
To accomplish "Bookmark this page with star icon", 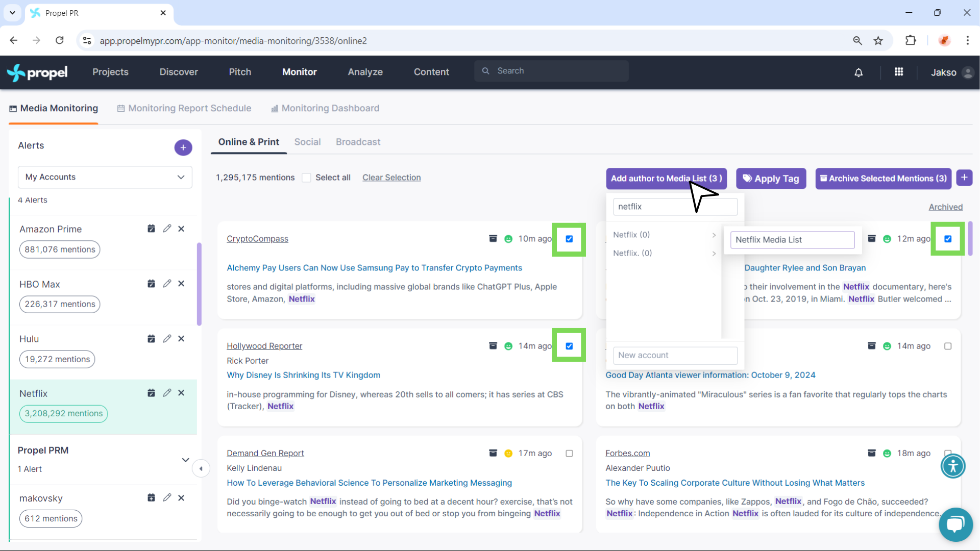I will coord(878,41).
